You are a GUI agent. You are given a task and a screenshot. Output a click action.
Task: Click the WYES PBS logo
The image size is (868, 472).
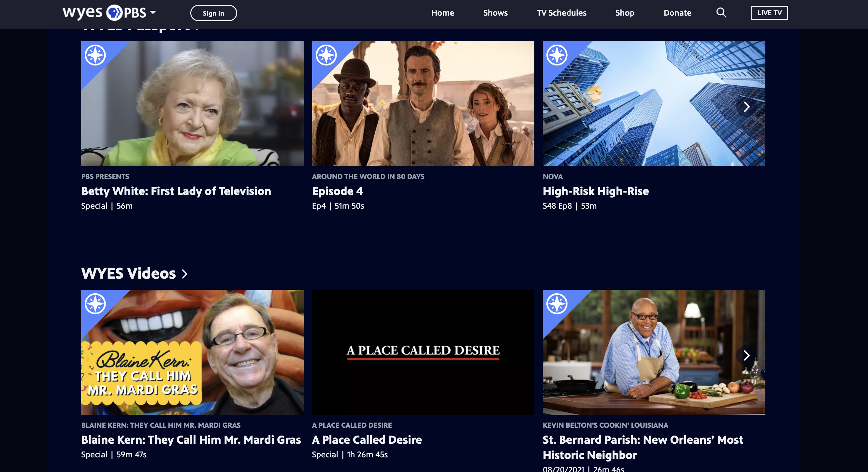tap(105, 13)
